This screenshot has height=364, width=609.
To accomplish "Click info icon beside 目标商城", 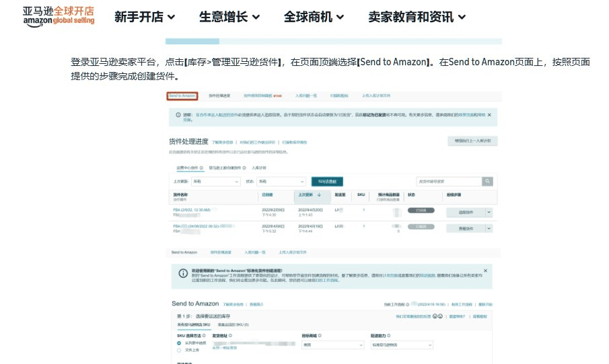I will tap(320, 336).
